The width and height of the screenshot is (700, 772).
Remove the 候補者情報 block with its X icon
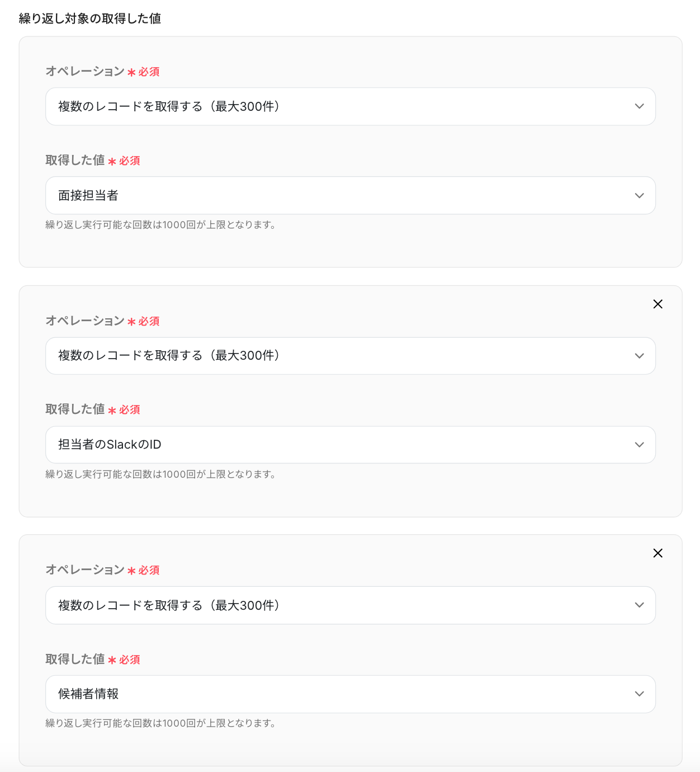(x=658, y=553)
